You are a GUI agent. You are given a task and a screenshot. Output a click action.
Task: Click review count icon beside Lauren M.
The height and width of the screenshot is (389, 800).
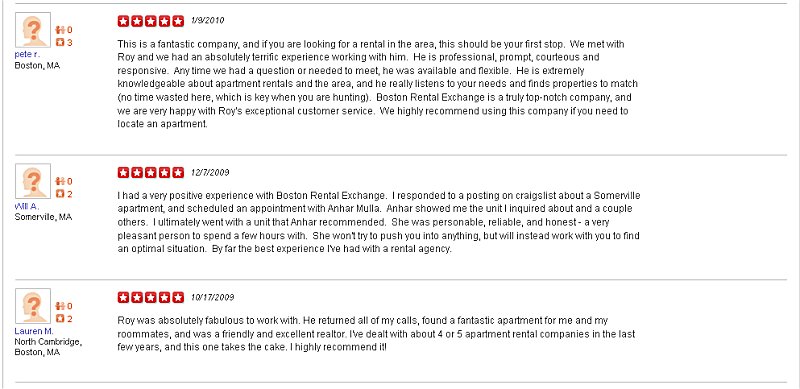pyautogui.click(x=60, y=319)
